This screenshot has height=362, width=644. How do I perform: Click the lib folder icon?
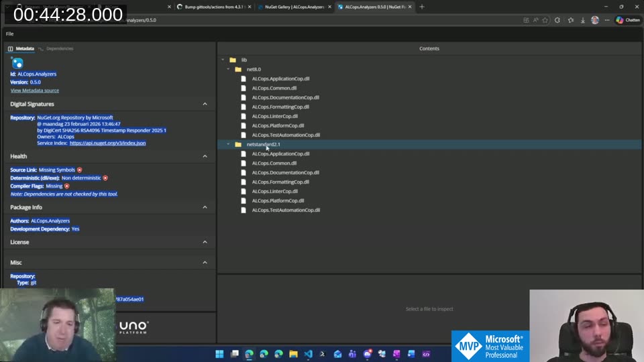pos(233,60)
